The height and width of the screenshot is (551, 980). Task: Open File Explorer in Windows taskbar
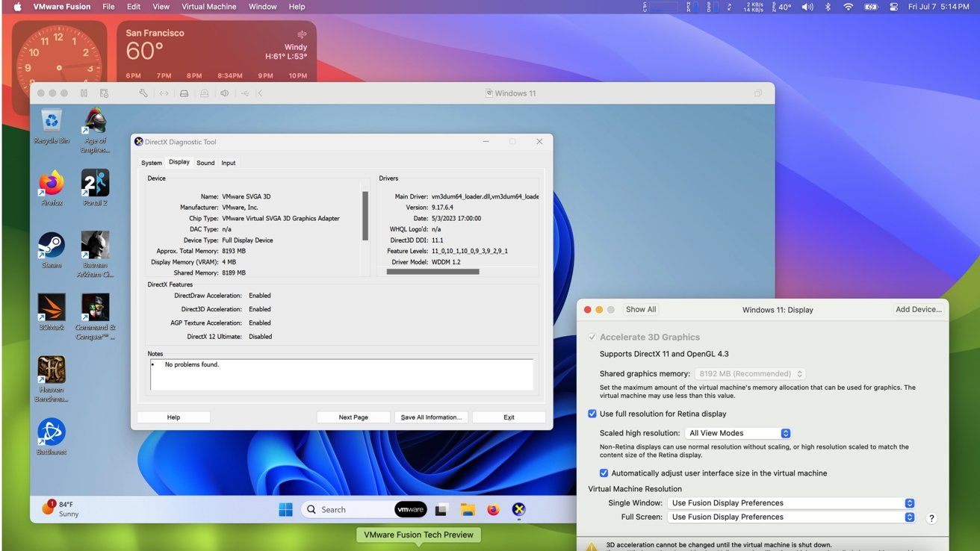(x=468, y=510)
